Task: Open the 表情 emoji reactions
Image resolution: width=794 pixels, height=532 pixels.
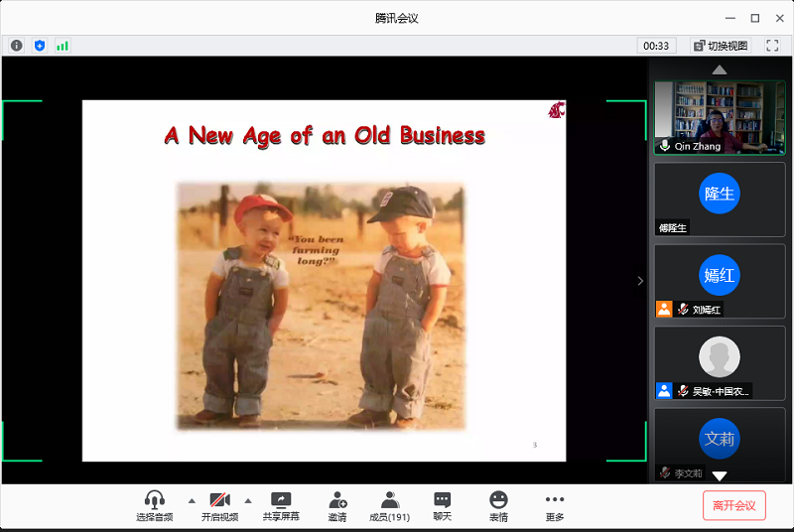Action: tap(498, 506)
